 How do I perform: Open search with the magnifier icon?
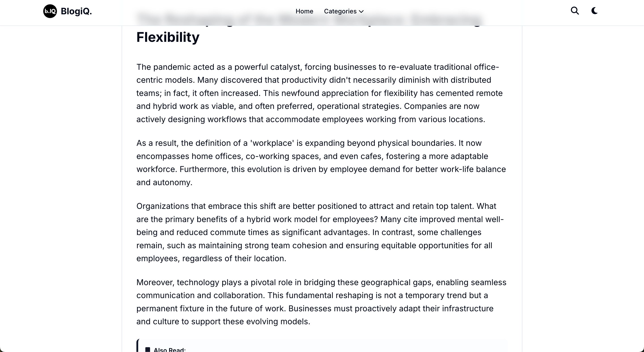[575, 11]
